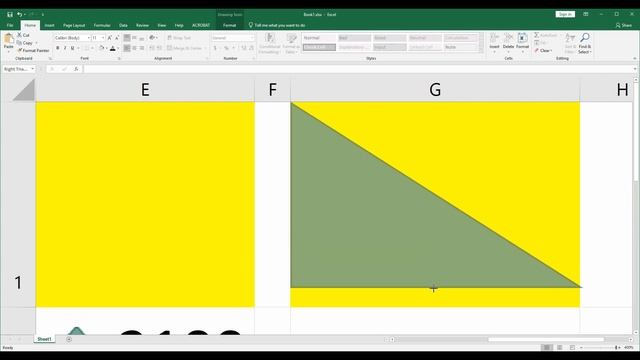
Task: Click the Undo arrow icon
Action: [19, 15]
